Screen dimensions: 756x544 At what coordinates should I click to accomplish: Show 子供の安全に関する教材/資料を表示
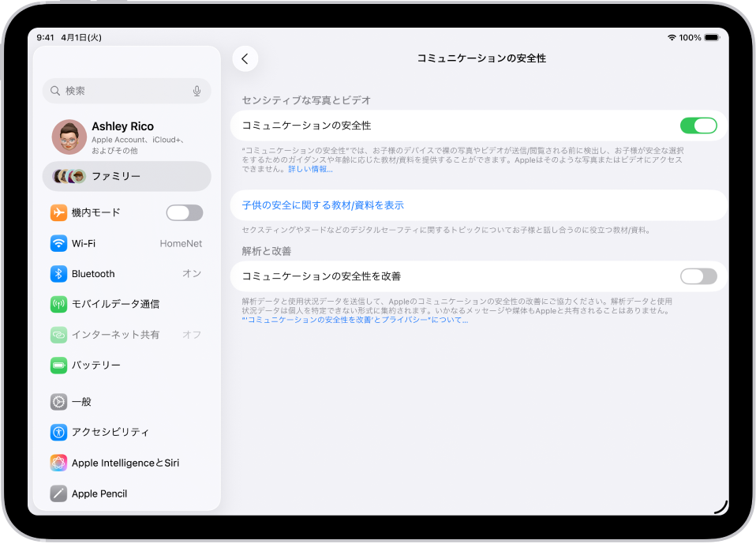tap(322, 204)
